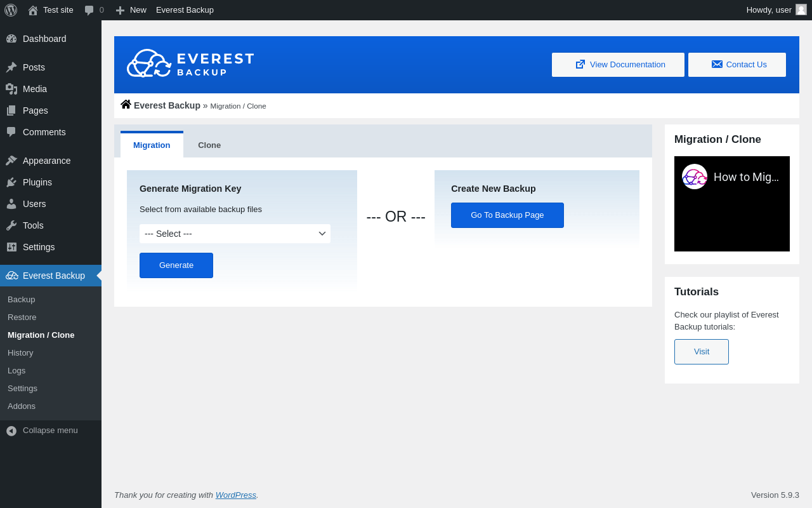Click the Create New Backup heading
Screen dimensions: 812x508
coord(494,189)
